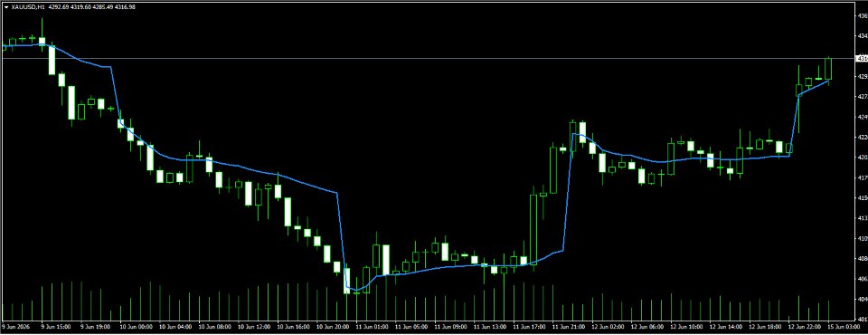Click the '11 Jun 09:00' time label
The height and width of the screenshot is (335, 868).
tap(450, 327)
